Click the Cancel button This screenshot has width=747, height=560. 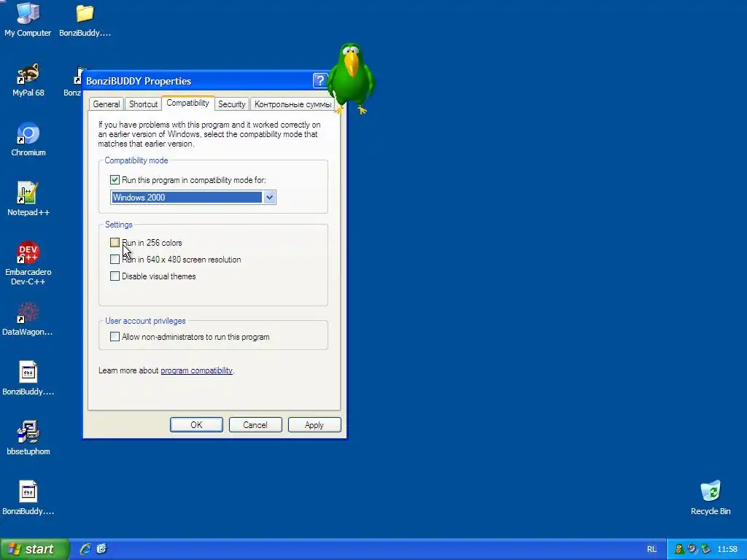(255, 425)
